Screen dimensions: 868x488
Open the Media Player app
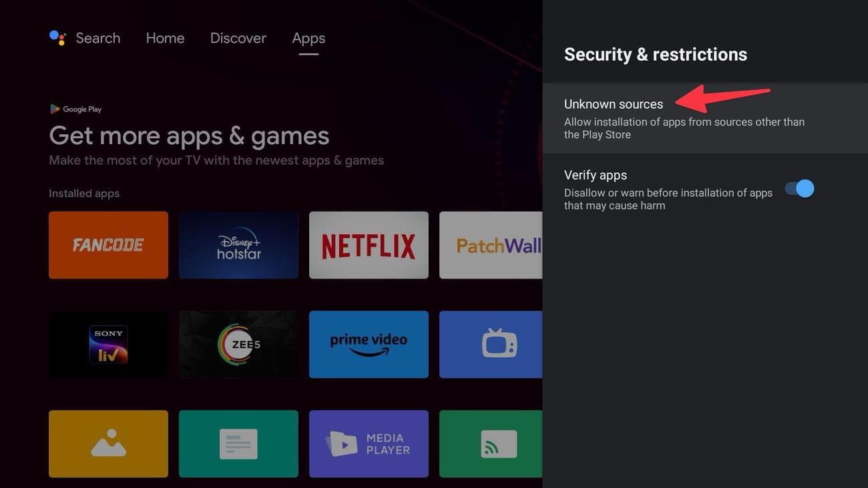(368, 443)
